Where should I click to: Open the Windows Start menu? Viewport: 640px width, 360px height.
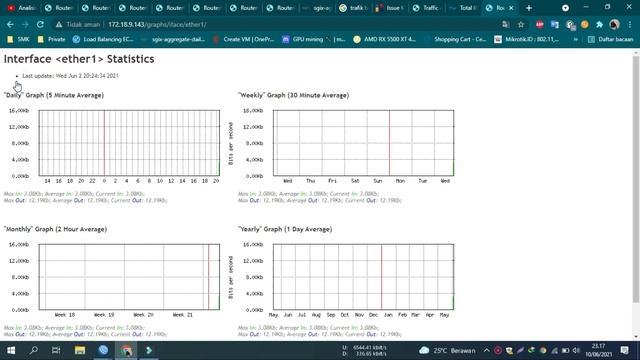pyautogui.click(x=11, y=350)
